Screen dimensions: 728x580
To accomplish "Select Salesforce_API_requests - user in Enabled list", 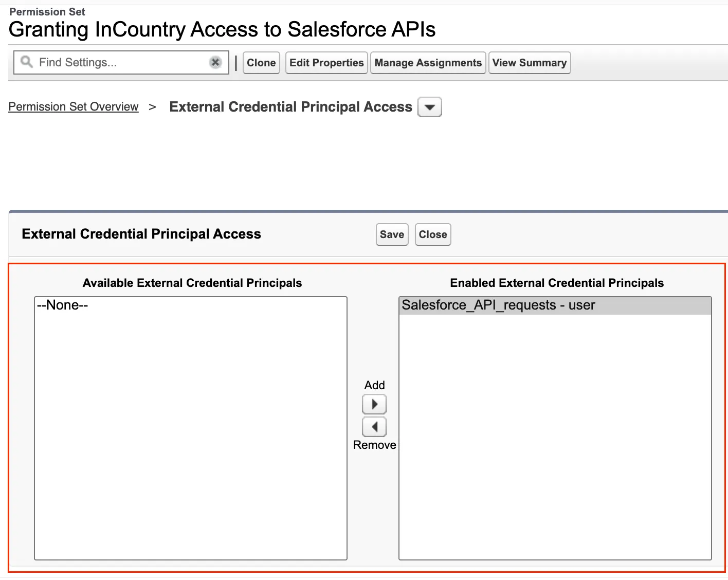I will point(498,305).
